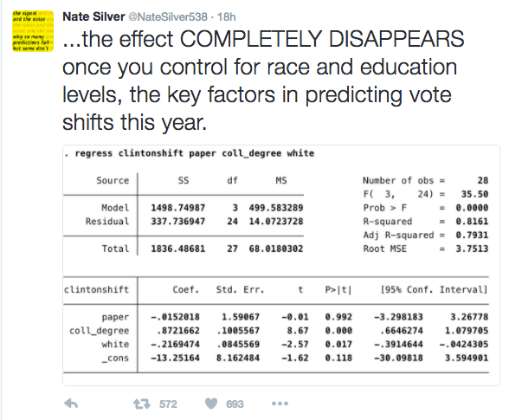
Task: Retweet this tweet using the arrows icon
Action: (x=142, y=404)
